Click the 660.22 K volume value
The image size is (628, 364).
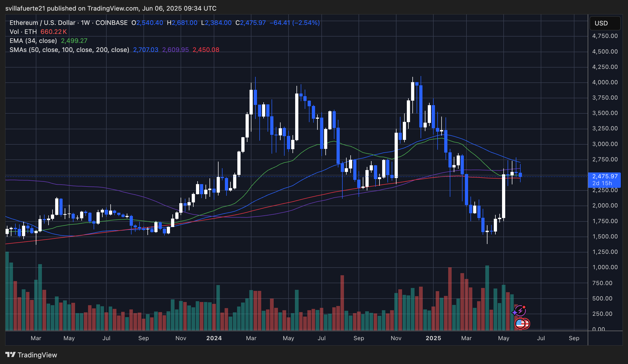(x=54, y=32)
